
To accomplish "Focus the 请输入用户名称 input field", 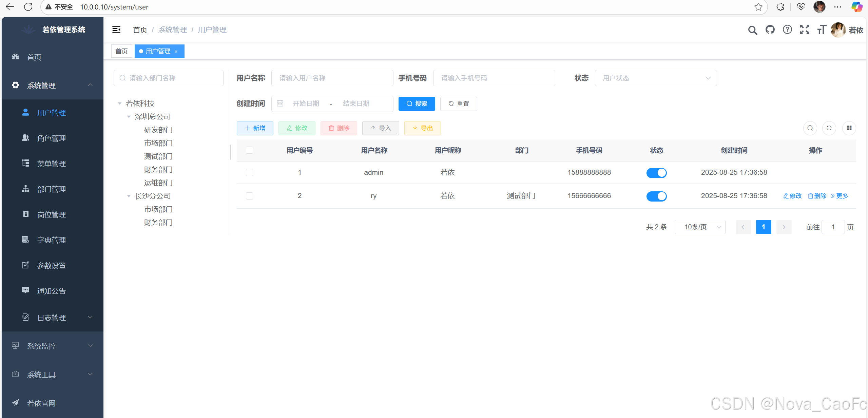I will pyautogui.click(x=332, y=78).
